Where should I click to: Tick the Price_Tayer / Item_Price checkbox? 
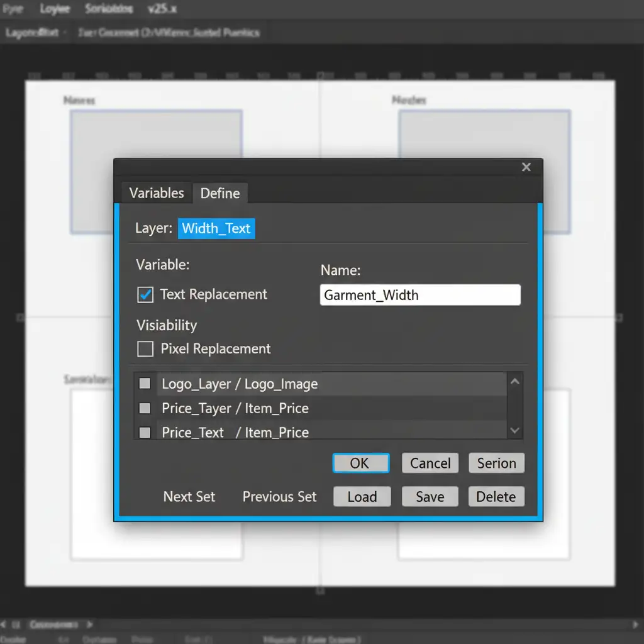point(145,408)
